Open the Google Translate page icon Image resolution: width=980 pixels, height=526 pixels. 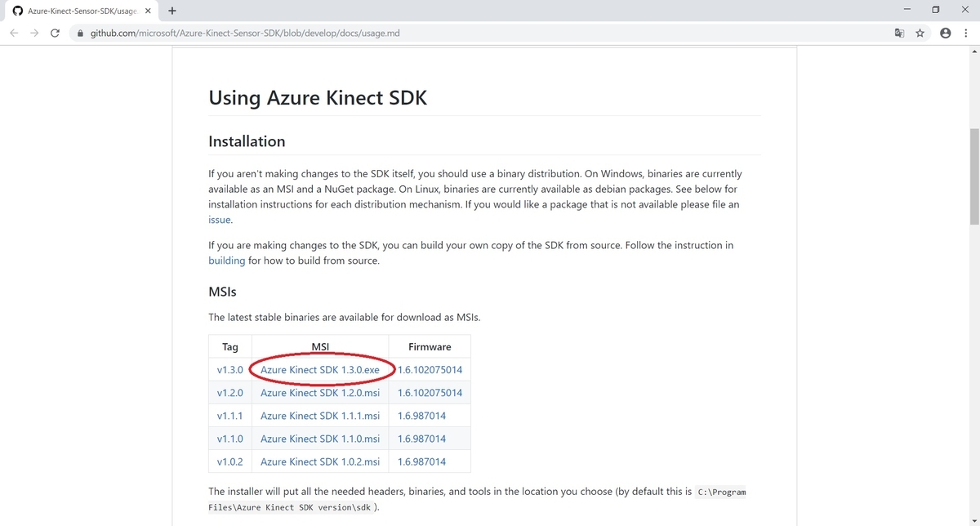click(899, 33)
